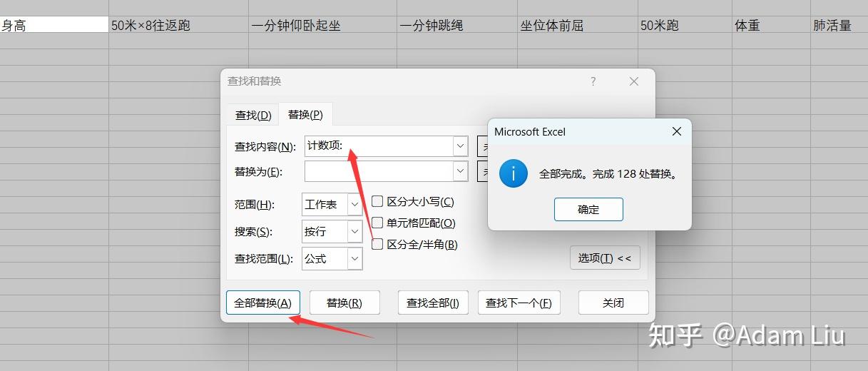Select the 身高 header cell
Viewport: 868px width, 371px height.
(x=53, y=25)
